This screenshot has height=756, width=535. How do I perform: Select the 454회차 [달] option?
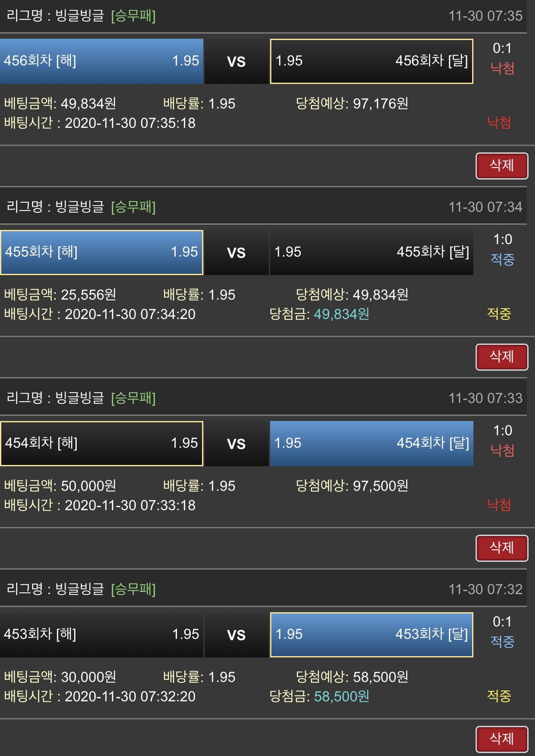pyautogui.click(x=371, y=443)
